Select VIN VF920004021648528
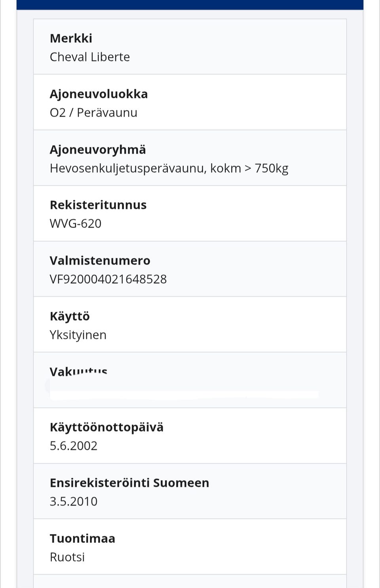 [x=108, y=279]
